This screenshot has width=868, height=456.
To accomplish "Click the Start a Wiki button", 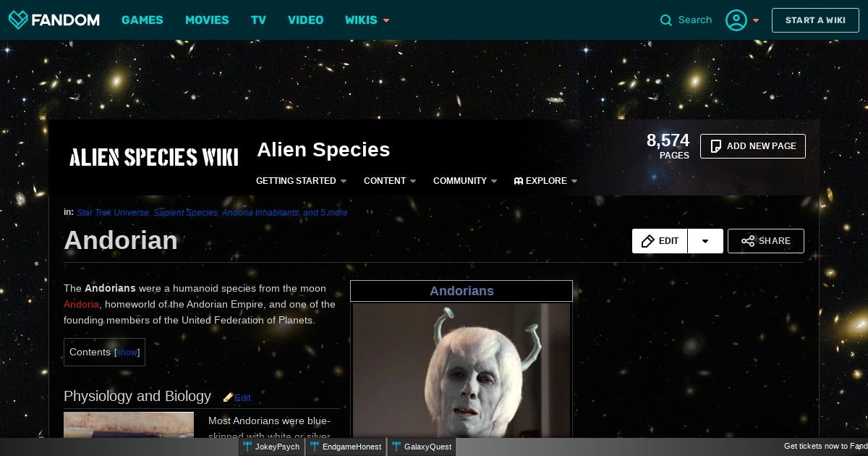I will pos(815,20).
